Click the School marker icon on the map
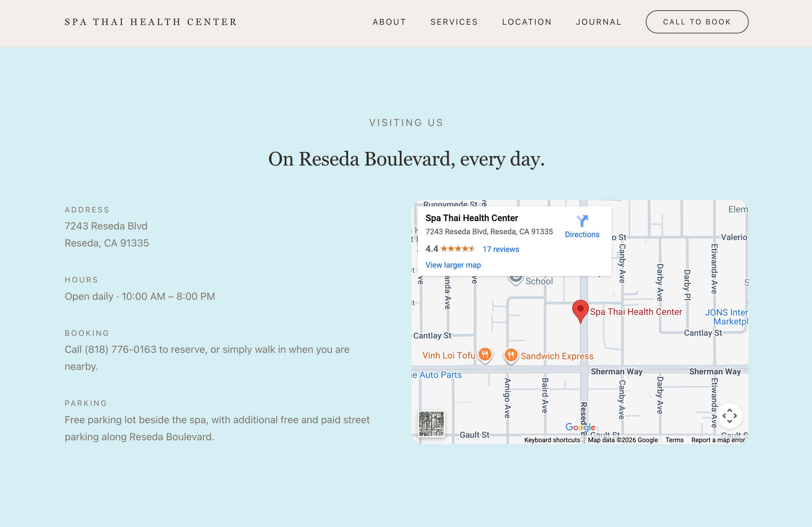This screenshot has width=812, height=527. click(x=515, y=277)
